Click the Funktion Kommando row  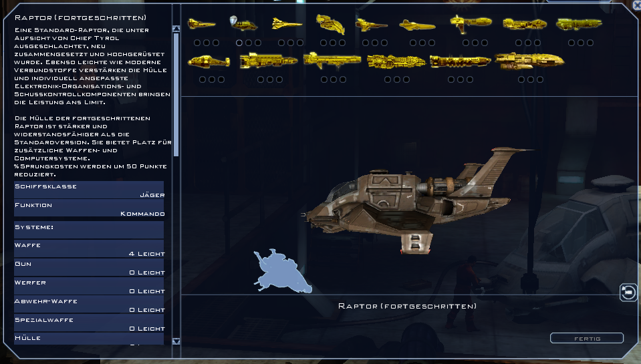89,209
